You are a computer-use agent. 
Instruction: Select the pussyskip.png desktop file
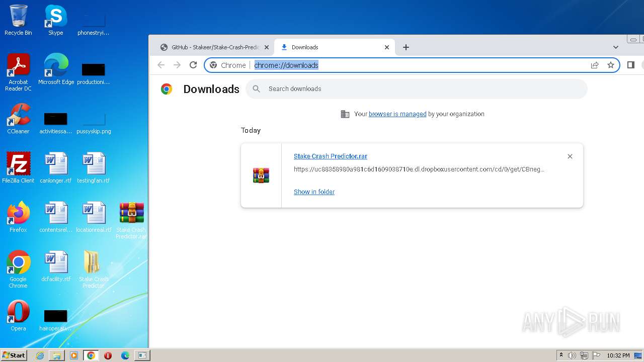point(94,124)
